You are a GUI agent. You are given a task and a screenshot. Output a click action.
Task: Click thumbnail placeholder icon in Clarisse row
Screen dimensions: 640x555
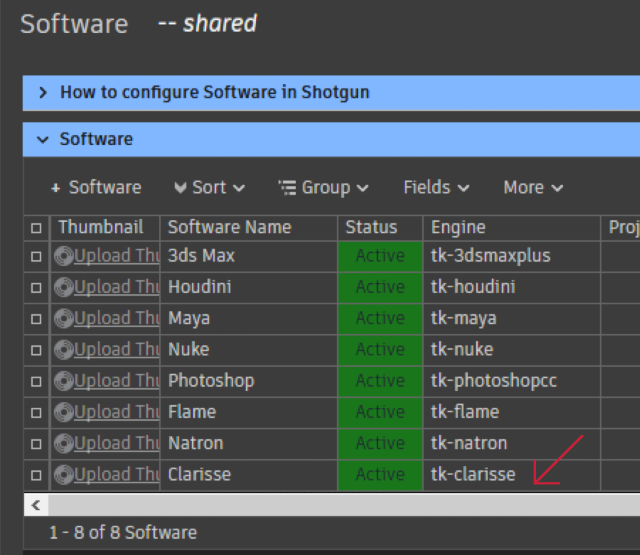tap(64, 475)
